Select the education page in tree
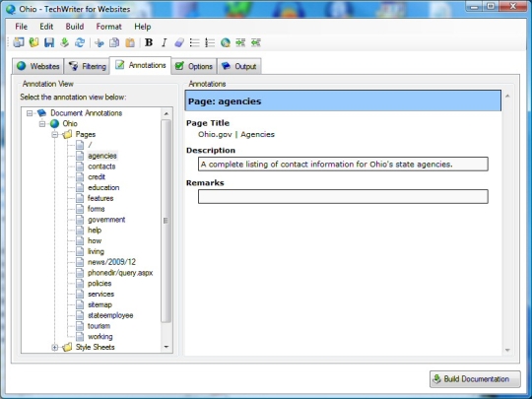532x399 pixels. (x=103, y=187)
